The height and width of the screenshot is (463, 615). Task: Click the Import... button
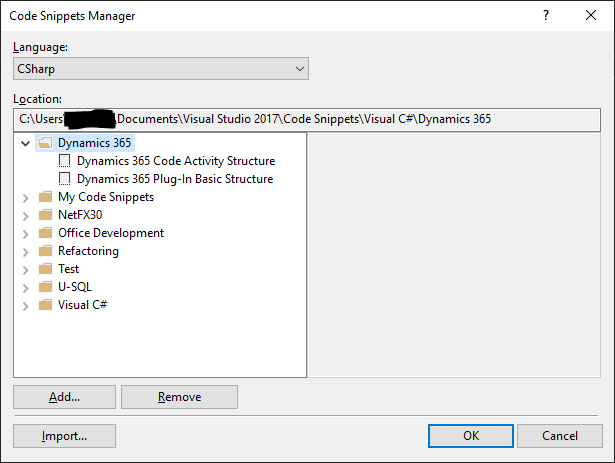click(x=65, y=436)
